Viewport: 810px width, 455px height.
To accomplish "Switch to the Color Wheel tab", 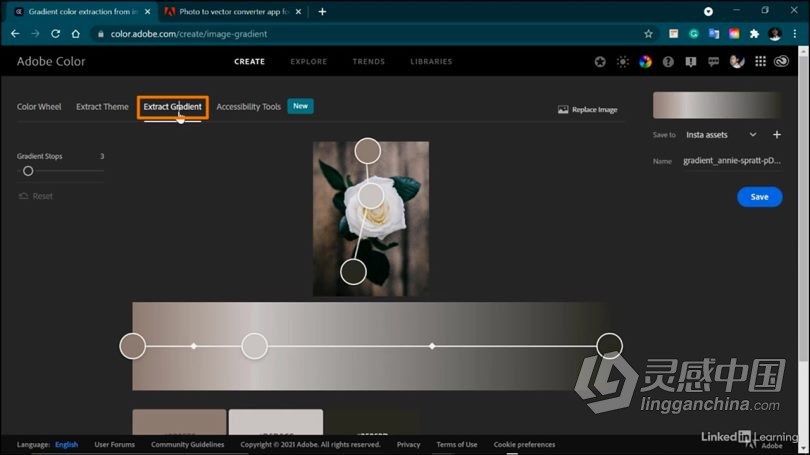I will point(39,107).
